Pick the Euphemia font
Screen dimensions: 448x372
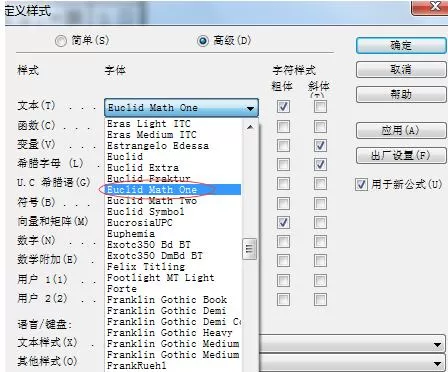[x=173, y=234]
